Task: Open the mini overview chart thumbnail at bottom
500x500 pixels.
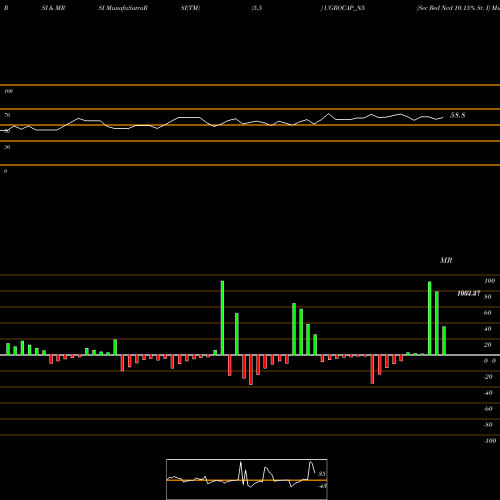Action: [247, 479]
